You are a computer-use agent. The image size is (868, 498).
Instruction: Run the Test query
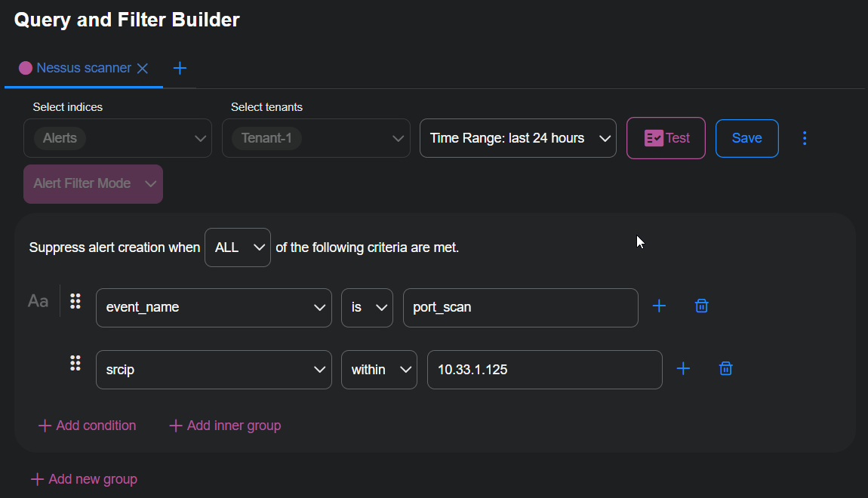[665, 138]
